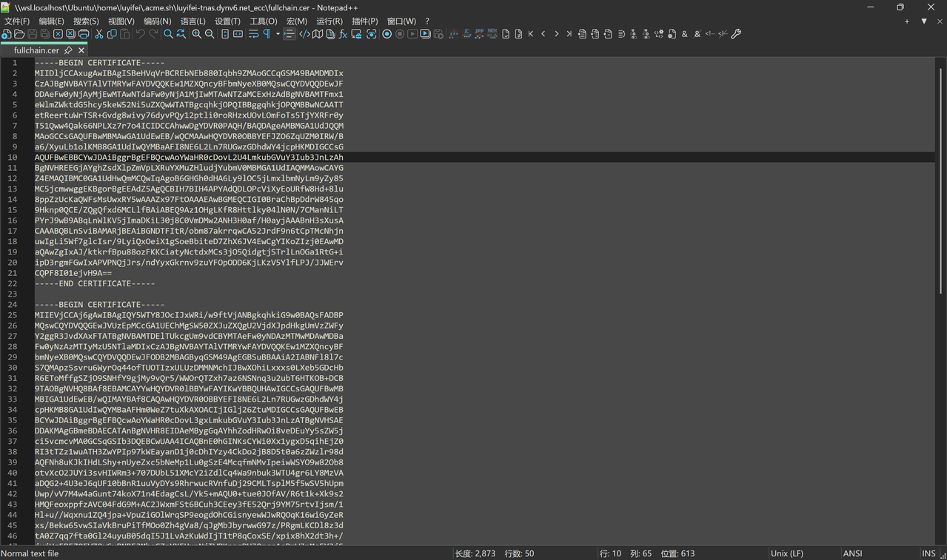Open the ? help menu
Image resolution: width=947 pixels, height=560 pixels.
426,21
